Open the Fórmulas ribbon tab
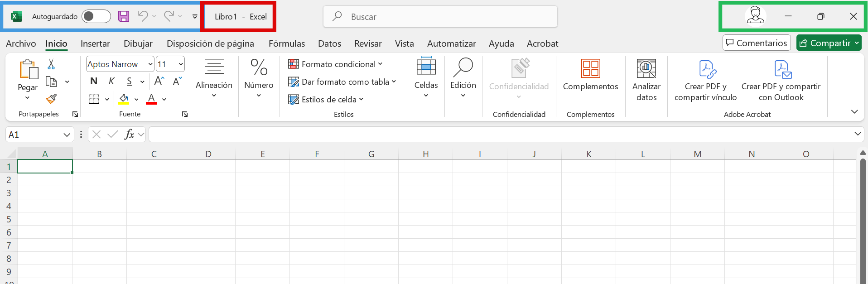This screenshot has height=284, width=868. pos(286,43)
